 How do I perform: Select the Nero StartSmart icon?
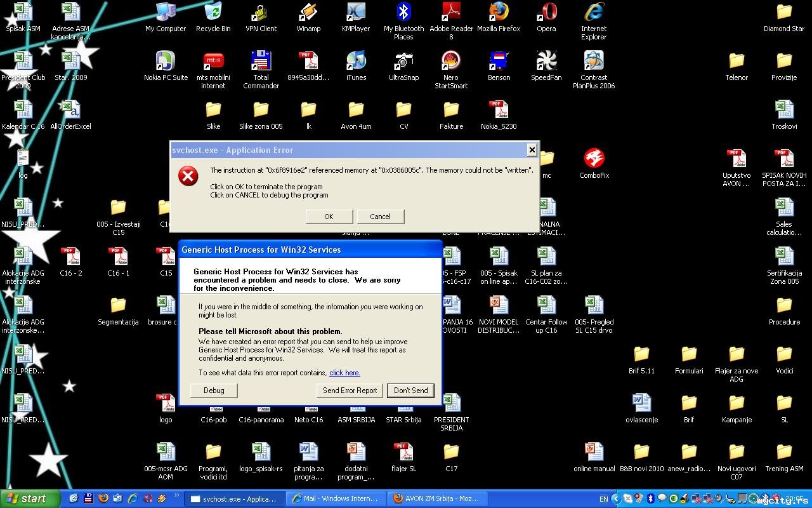[451, 70]
